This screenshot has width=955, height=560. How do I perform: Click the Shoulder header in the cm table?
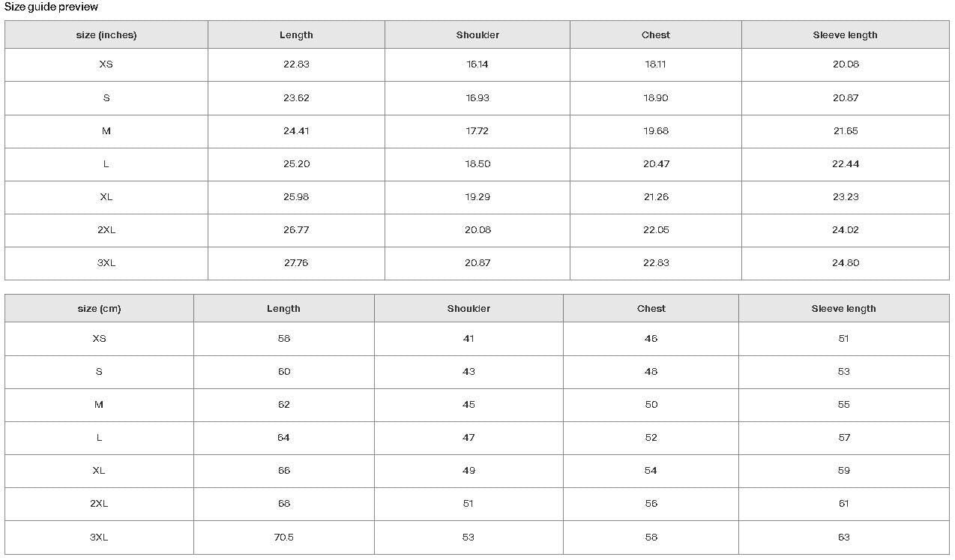469,309
